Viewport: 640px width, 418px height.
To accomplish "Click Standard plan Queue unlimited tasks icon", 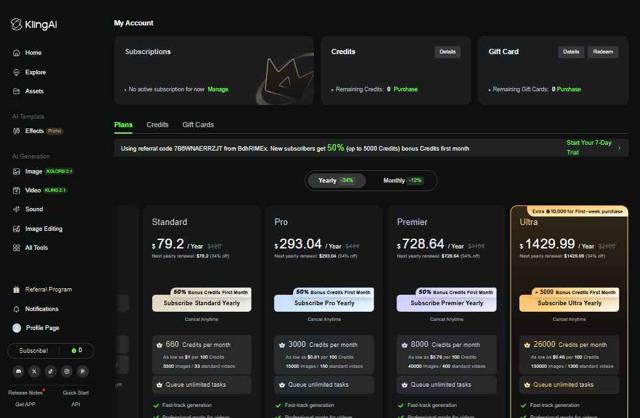I will coord(159,385).
